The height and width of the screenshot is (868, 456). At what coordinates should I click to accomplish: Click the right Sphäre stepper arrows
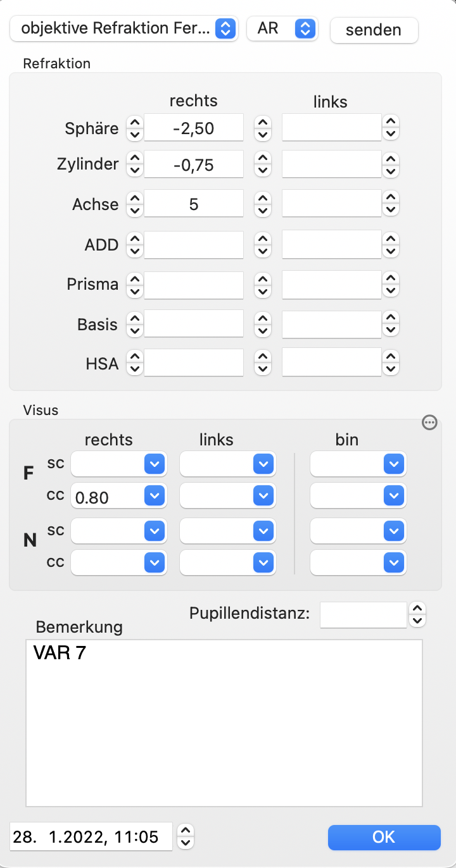click(x=135, y=128)
